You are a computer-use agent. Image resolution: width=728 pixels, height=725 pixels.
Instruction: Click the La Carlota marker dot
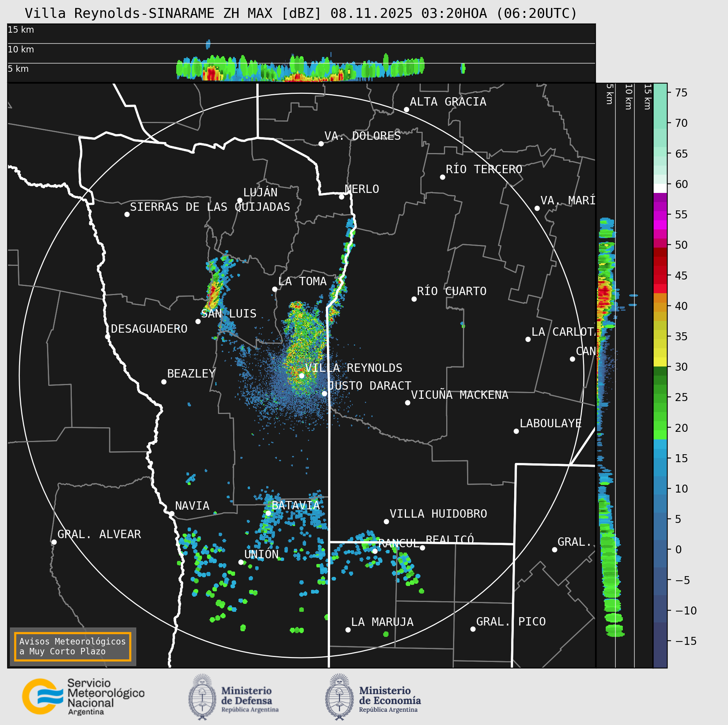(528, 339)
